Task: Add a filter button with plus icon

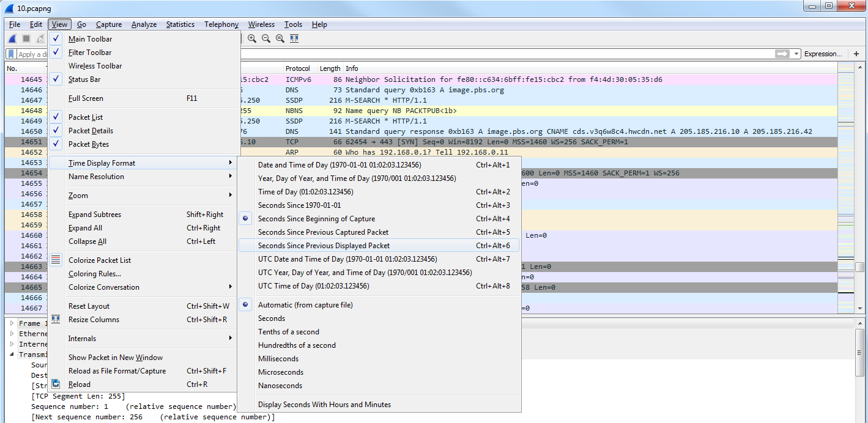Action: [856, 54]
